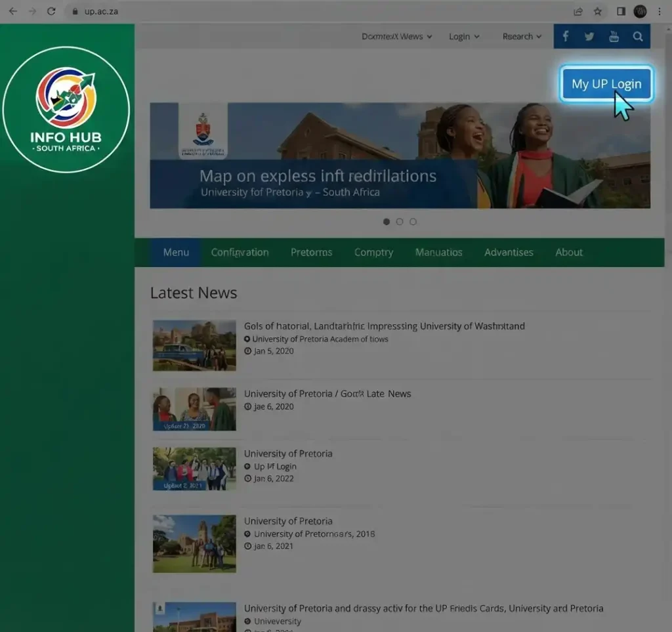Click the 'Jae 6, 2020' date
Image resolution: width=672 pixels, height=632 pixels.
pyautogui.click(x=274, y=407)
